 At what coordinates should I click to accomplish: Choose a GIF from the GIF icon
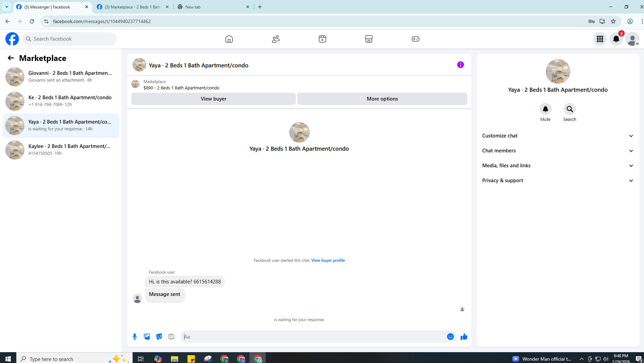171,337
